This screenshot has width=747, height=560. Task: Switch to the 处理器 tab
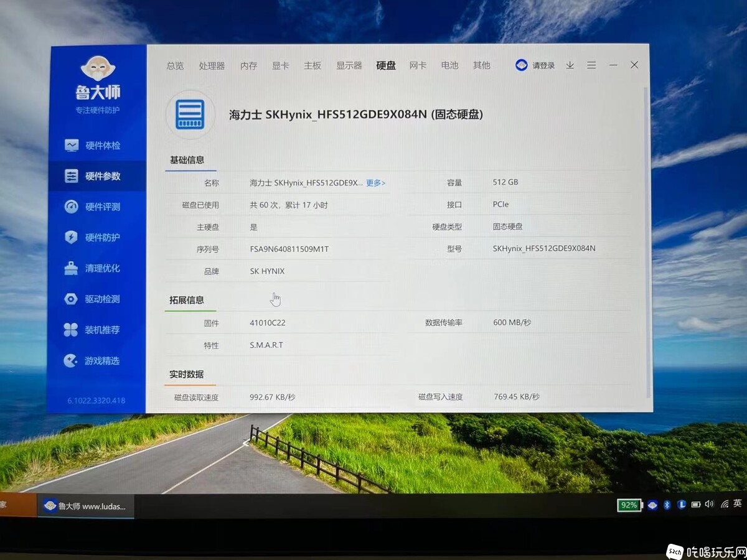212,65
